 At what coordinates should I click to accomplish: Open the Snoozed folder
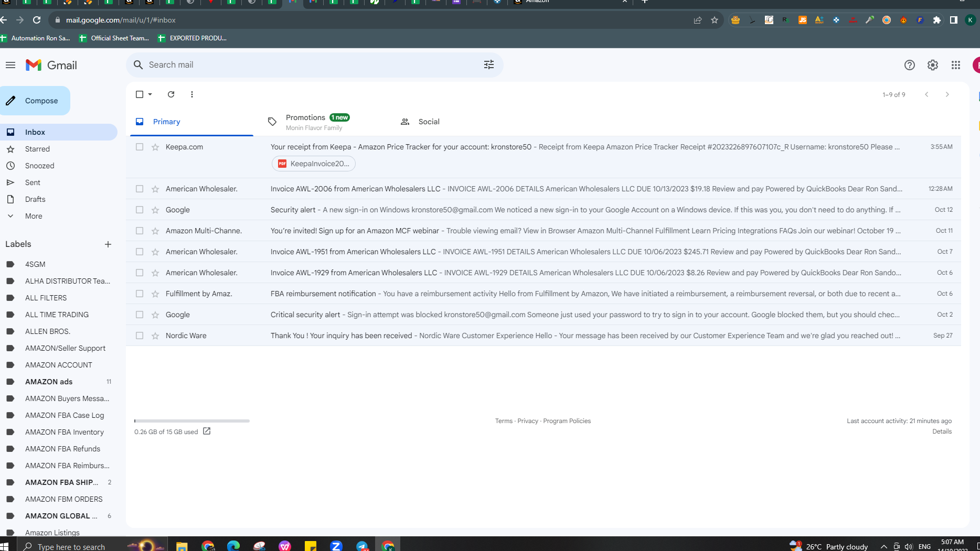coord(59,166)
